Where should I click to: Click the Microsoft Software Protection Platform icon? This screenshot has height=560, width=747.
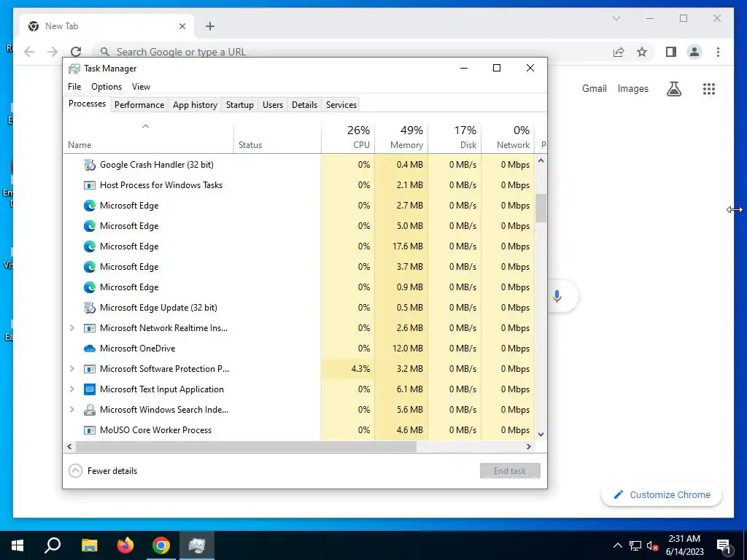(x=89, y=369)
